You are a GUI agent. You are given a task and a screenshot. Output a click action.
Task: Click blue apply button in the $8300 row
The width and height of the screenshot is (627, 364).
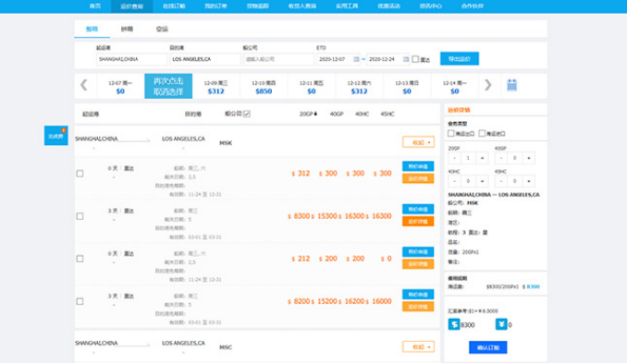[418, 209]
